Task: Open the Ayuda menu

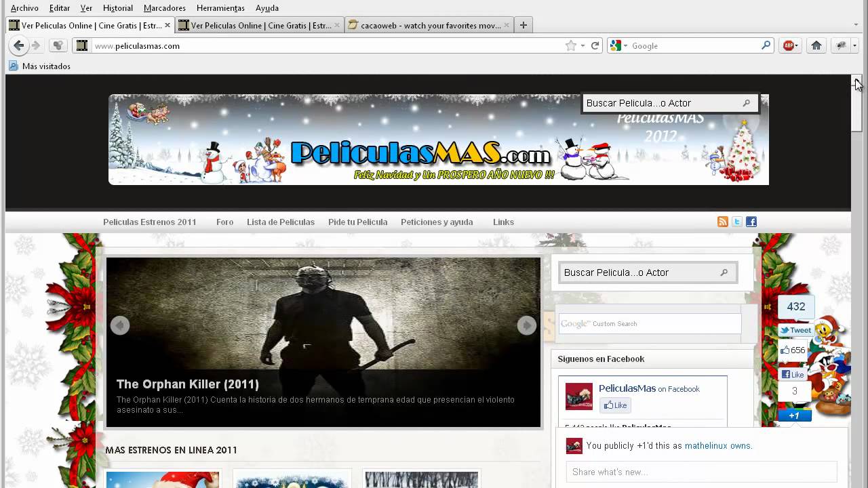Action: 267,8
